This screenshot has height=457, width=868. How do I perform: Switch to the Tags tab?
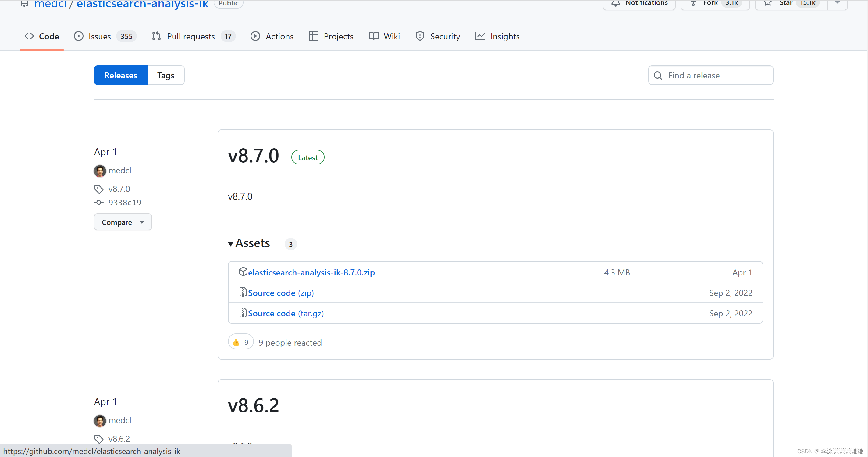165,75
